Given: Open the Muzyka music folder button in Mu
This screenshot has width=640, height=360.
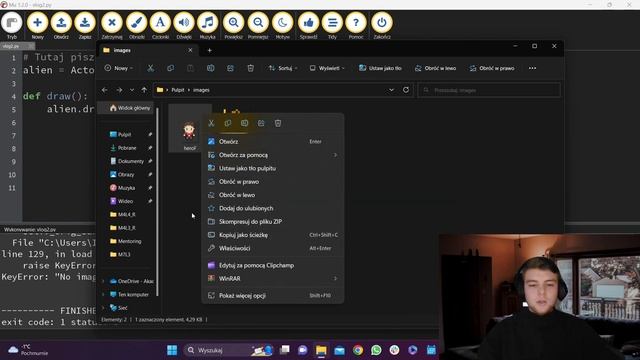Looking at the screenshot, I should [207, 25].
